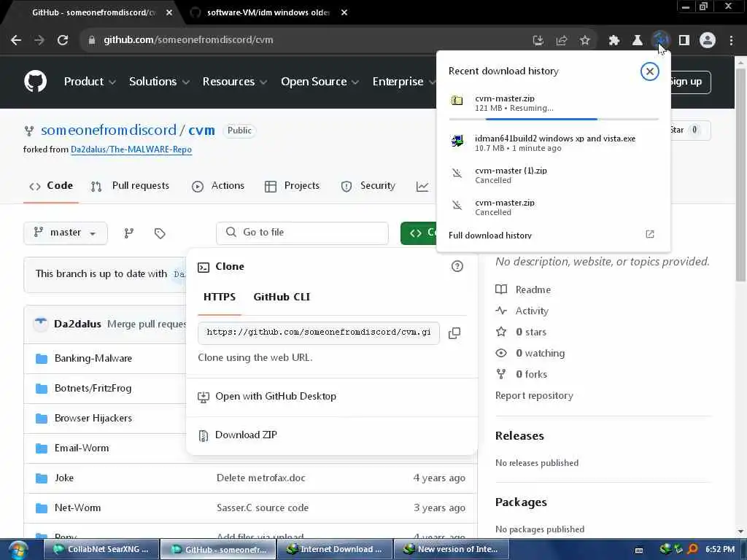Screen dimensions: 747x560
Task: Go back with the browser back arrow
Action: pyautogui.click(x=16, y=40)
